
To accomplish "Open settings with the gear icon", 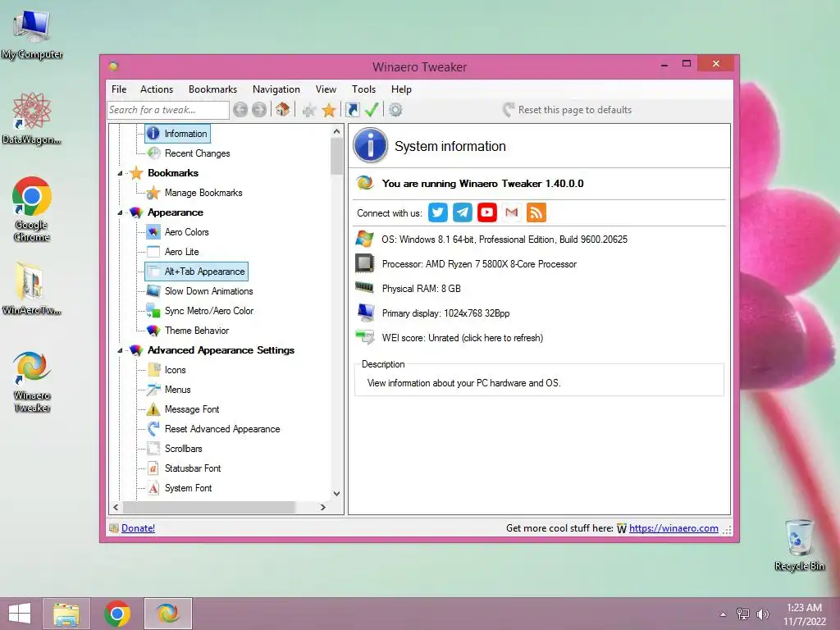I will [x=395, y=110].
